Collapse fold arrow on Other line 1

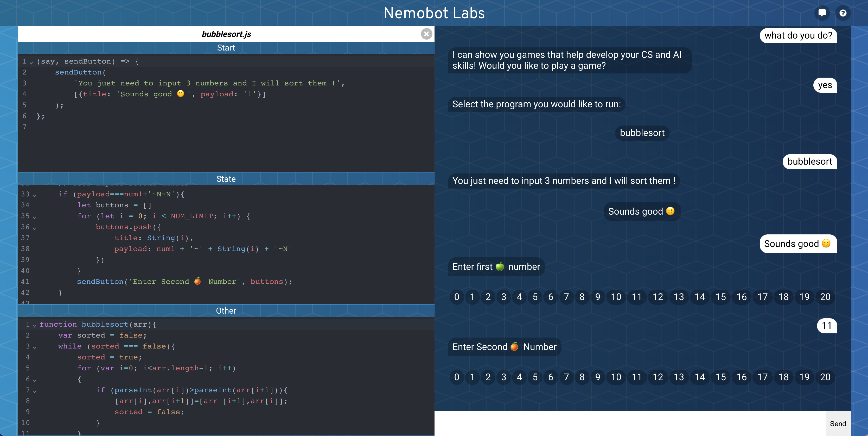(x=34, y=325)
